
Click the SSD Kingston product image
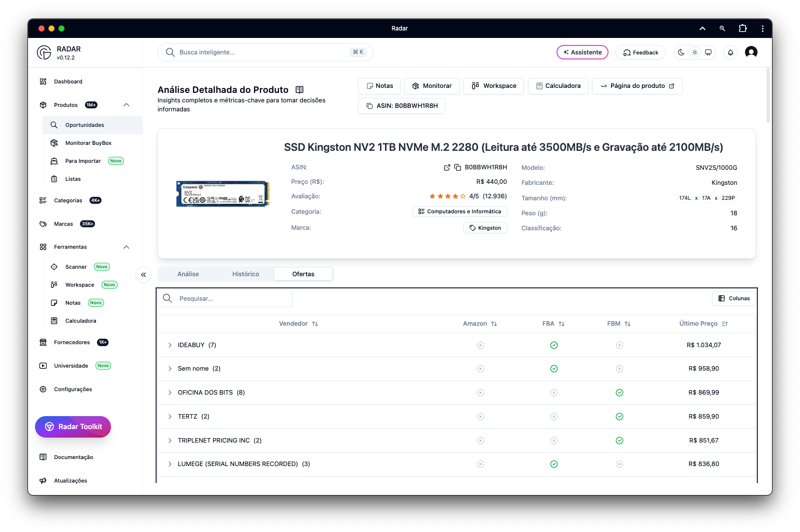tap(223, 194)
